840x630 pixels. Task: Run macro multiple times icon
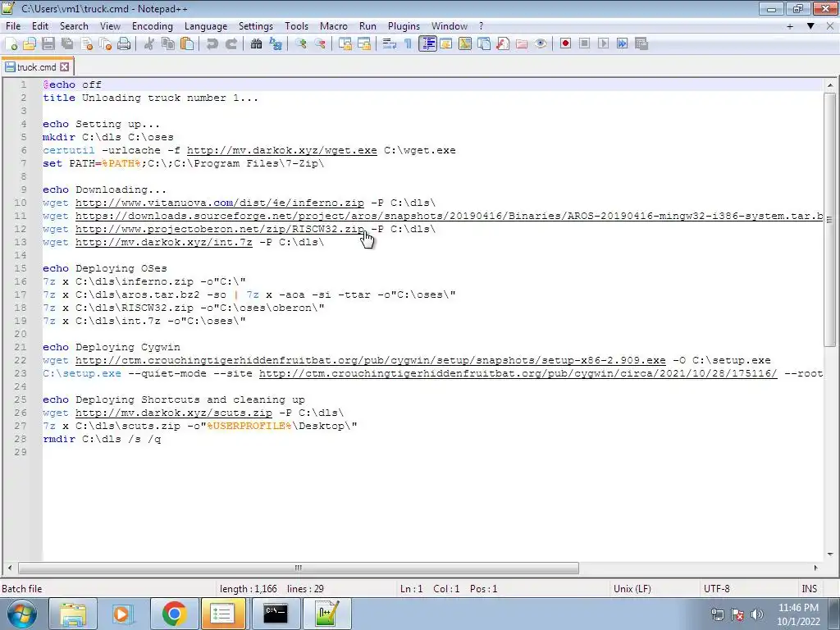622,44
